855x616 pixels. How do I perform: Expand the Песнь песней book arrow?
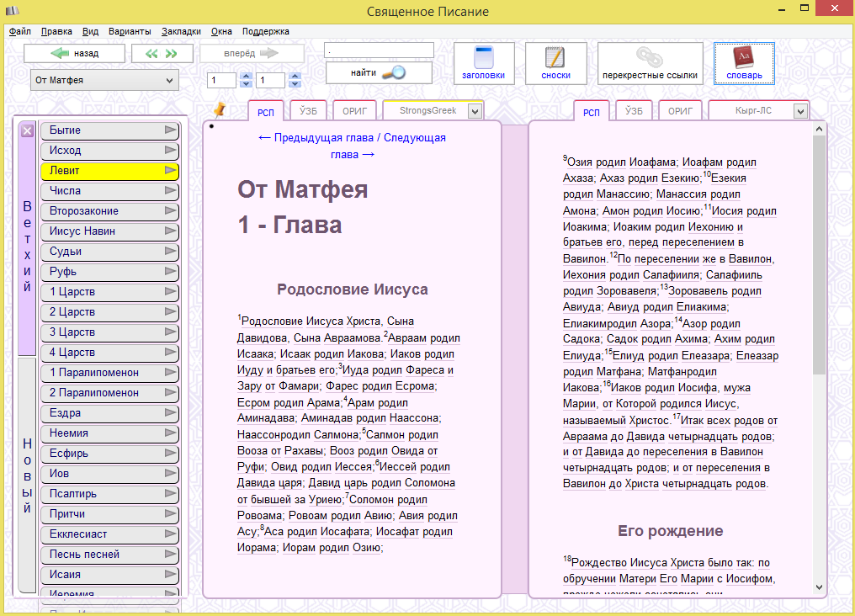point(171,555)
